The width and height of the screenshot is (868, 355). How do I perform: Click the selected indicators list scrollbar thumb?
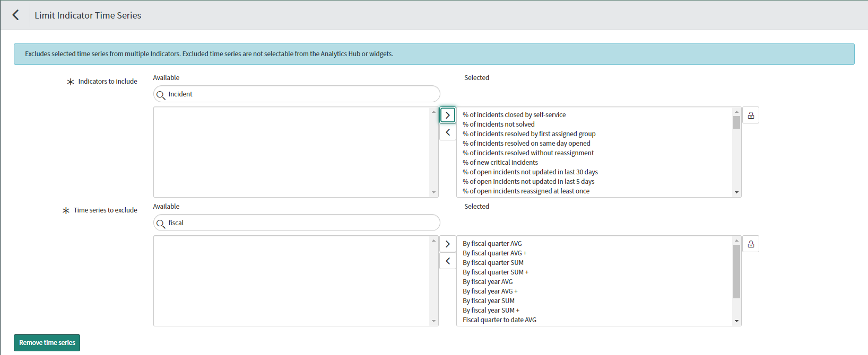pos(736,122)
